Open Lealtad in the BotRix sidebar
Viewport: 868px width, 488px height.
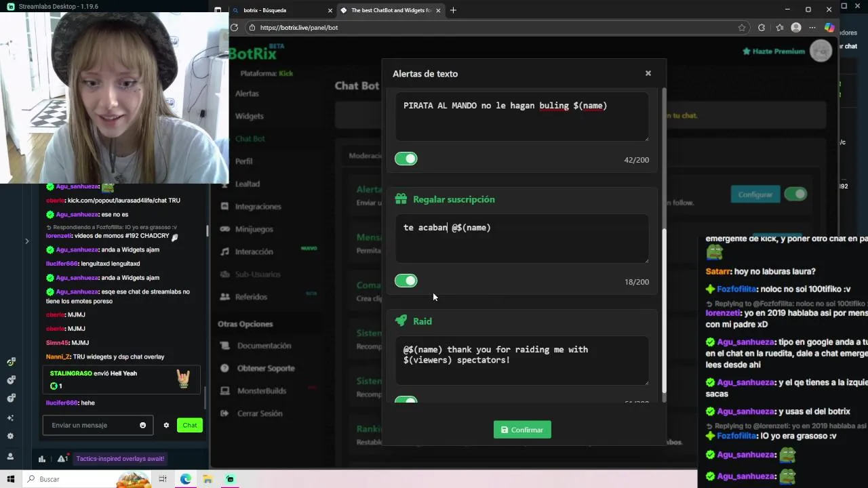tap(247, 184)
